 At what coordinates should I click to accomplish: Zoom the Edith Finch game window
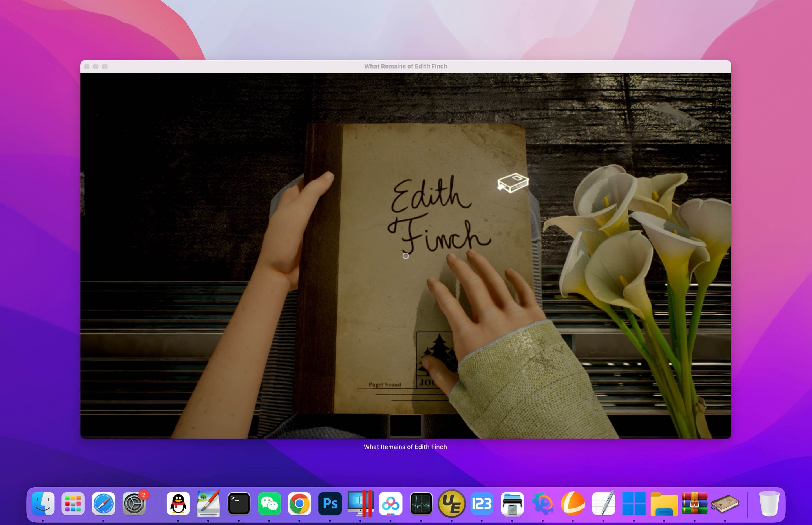(x=105, y=67)
